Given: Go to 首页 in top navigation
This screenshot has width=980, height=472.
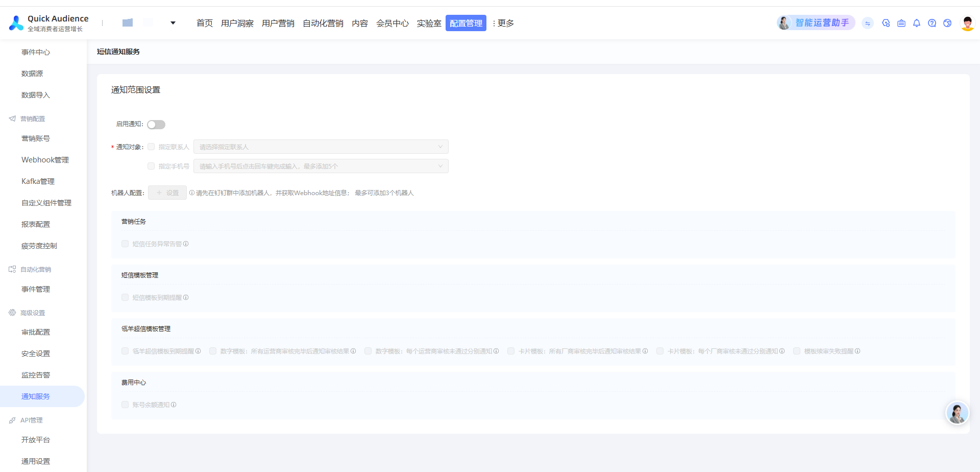Looking at the screenshot, I should [205, 23].
